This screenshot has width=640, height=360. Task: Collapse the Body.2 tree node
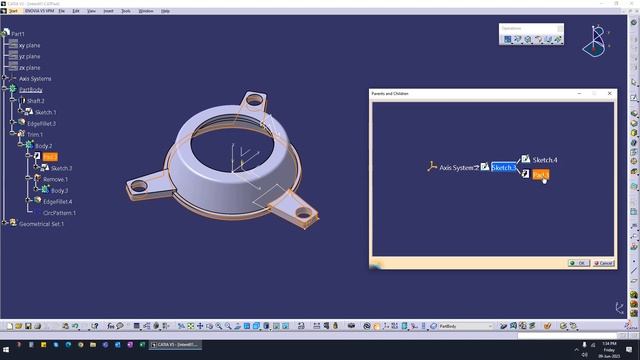[20, 145]
